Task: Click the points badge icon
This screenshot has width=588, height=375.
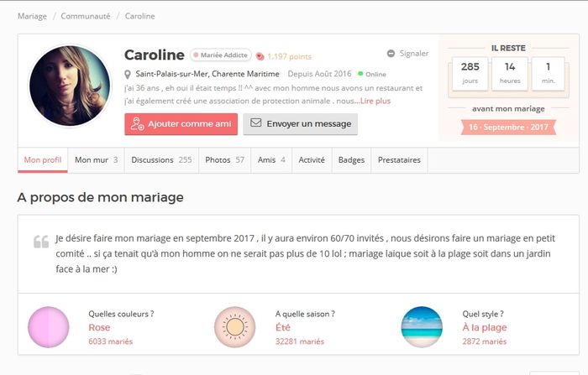Action: point(260,56)
